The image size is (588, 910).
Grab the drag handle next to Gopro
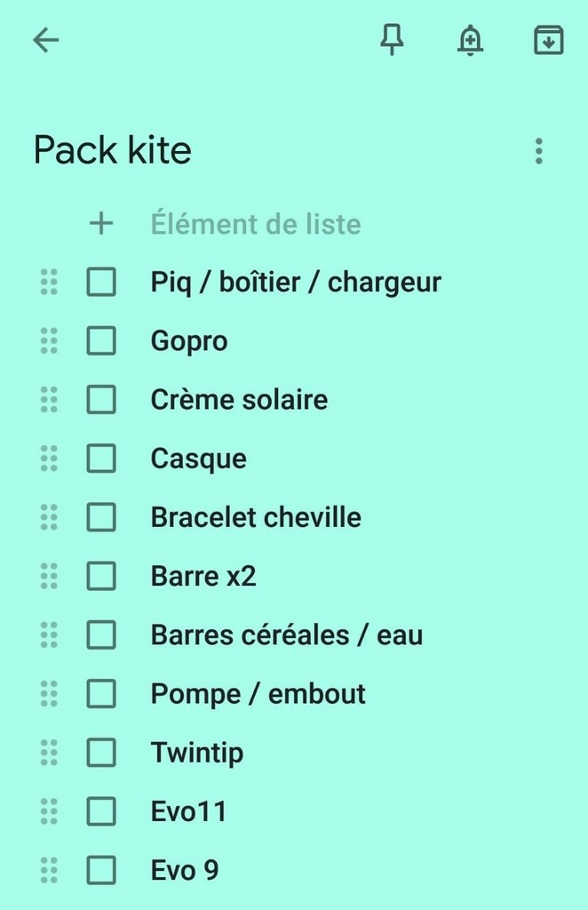[49, 340]
